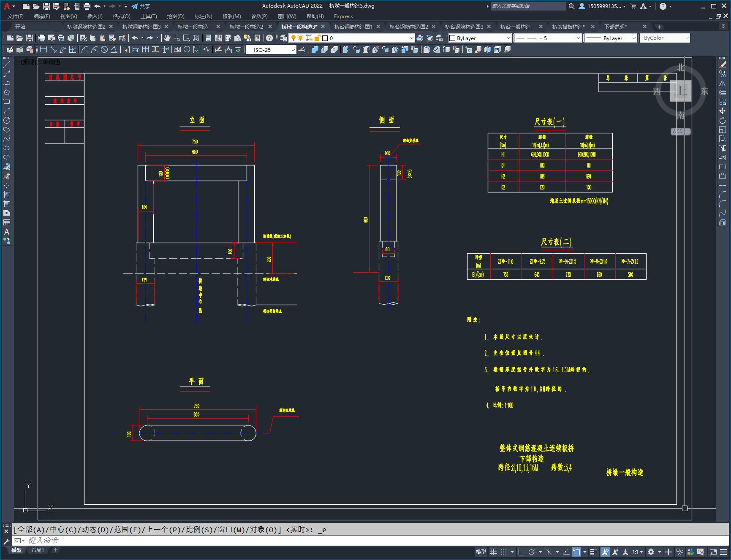Click the 共享 share button
Screen dimensions: 731x560
(141, 6)
